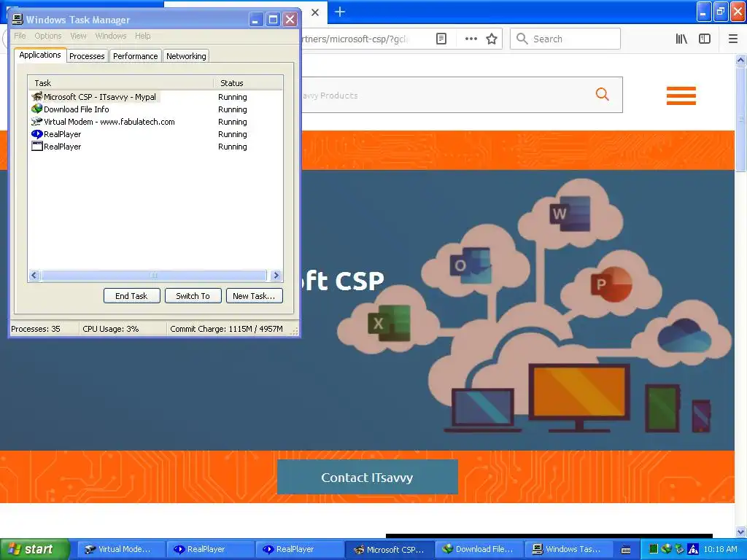Screen dimensions: 747x560
Task: Switch to the Performance tab
Action: (135, 56)
